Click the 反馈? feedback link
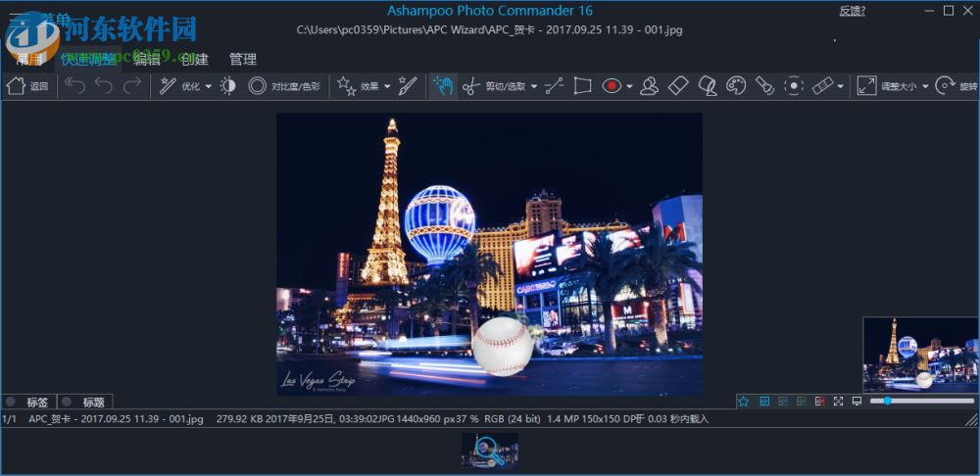Screen dimensions: 980x476 click(x=852, y=11)
